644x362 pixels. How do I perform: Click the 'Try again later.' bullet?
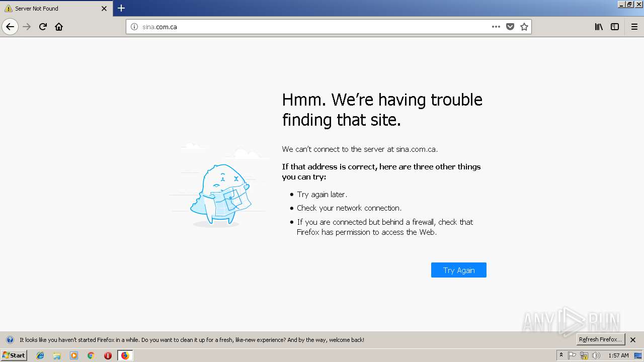click(322, 195)
